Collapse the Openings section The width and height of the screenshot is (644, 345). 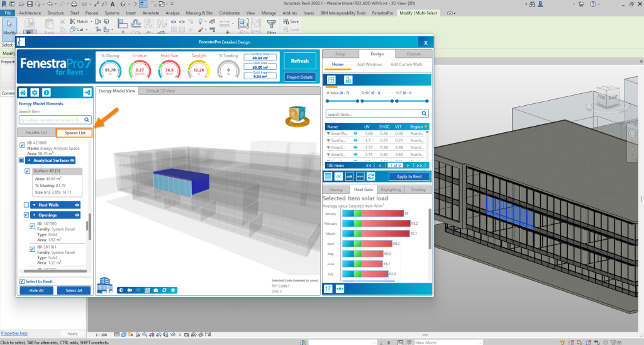point(34,215)
